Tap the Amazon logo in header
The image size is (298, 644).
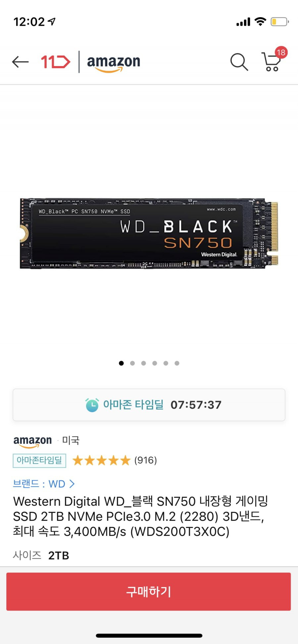pyautogui.click(x=114, y=63)
